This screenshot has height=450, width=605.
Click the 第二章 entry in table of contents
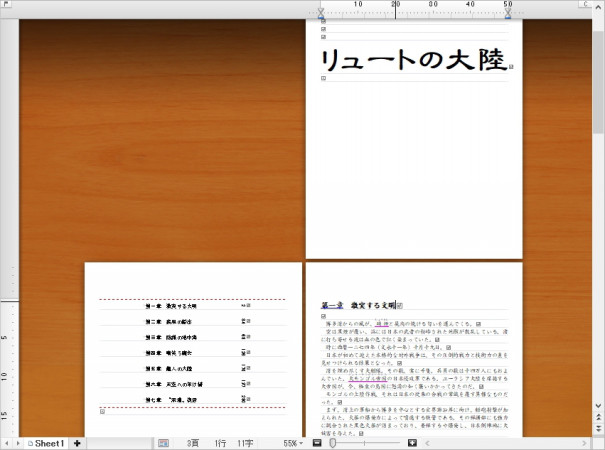[168, 321]
